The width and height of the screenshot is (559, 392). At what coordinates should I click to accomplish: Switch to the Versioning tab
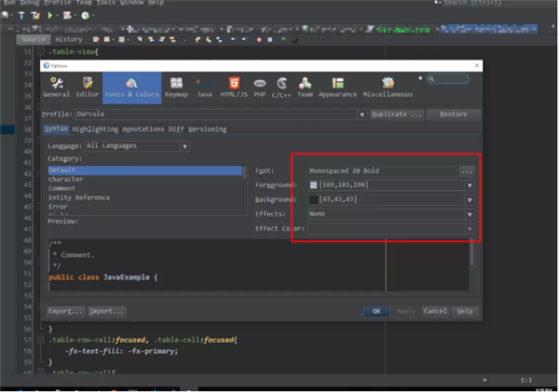pyautogui.click(x=207, y=129)
